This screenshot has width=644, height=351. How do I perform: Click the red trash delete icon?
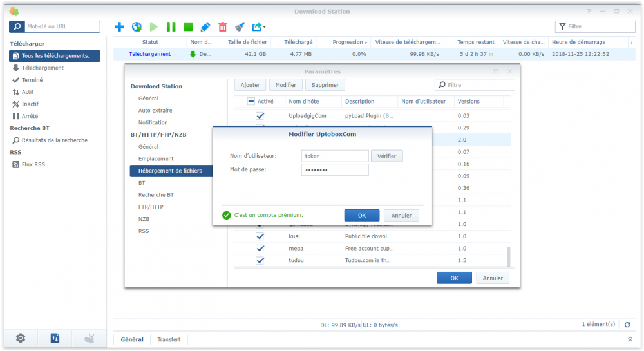pos(223,26)
